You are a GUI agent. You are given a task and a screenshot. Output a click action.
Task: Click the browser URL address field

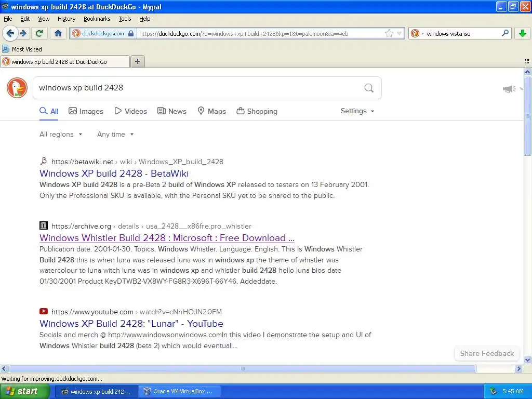pyautogui.click(x=260, y=34)
